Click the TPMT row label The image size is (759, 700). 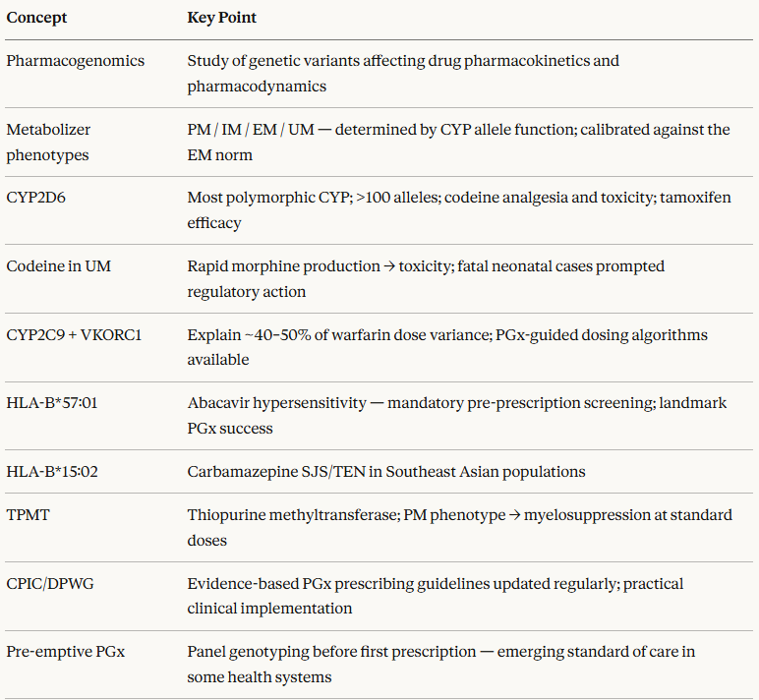point(26,515)
